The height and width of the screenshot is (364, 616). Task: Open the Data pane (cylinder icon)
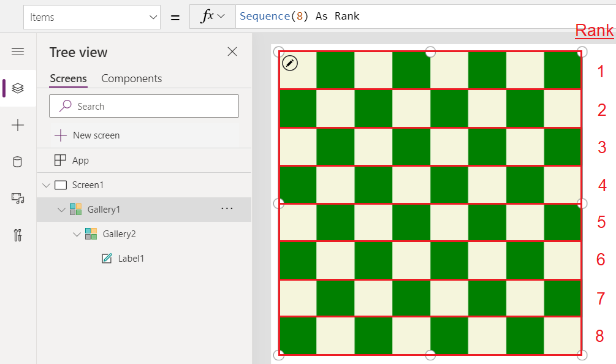coord(18,161)
